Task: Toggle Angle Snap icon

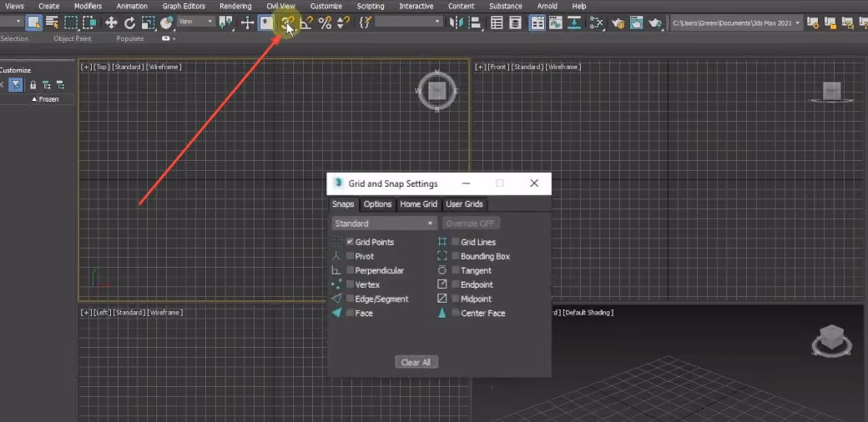Action: (x=306, y=23)
